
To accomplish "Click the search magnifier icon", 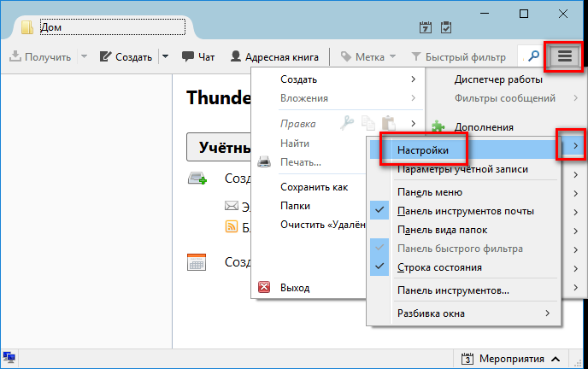I will click(533, 56).
